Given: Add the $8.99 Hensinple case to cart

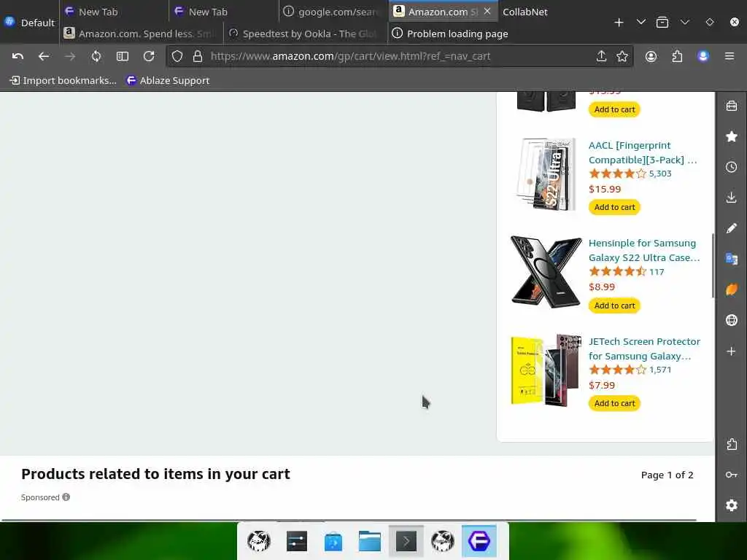Looking at the screenshot, I should point(614,306).
